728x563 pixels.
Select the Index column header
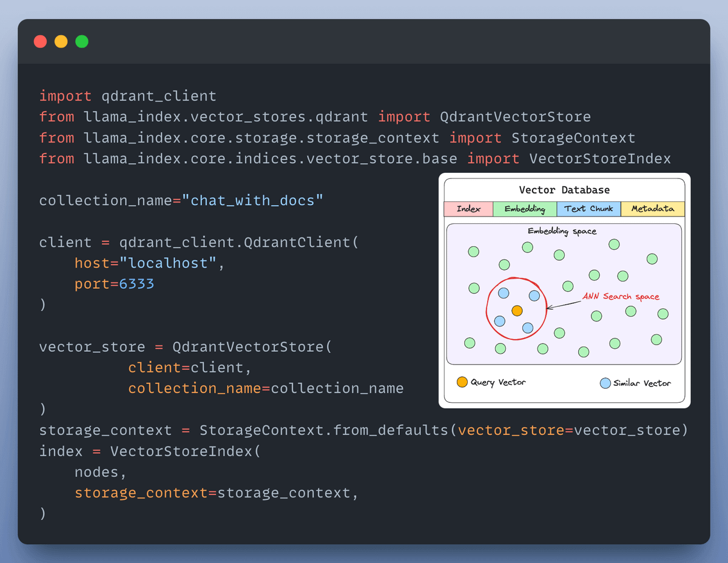pos(468,209)
